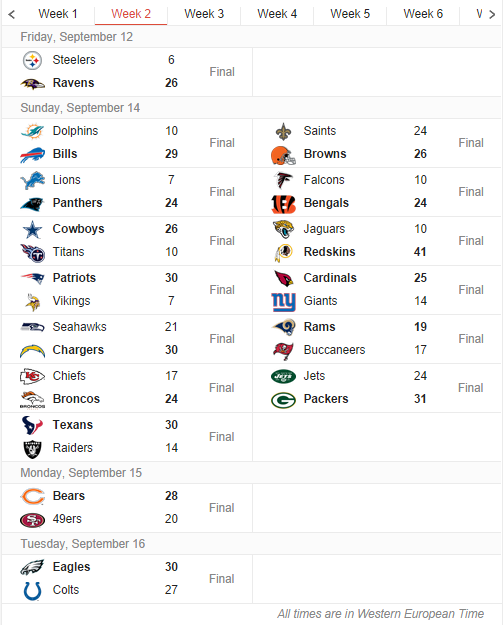Open the Patriots team name link
503x625 pixels.
(74, 278)
